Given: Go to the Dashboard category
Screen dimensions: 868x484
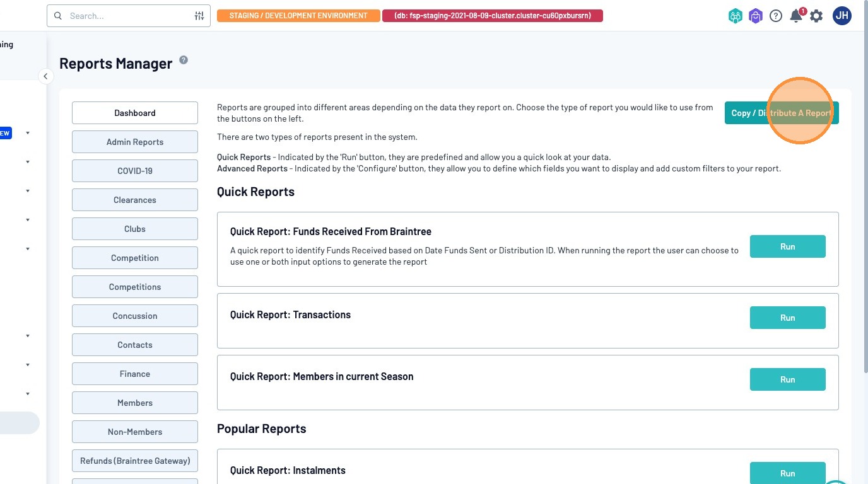Looking at the screenshot, I should click(x=135, y=113).
